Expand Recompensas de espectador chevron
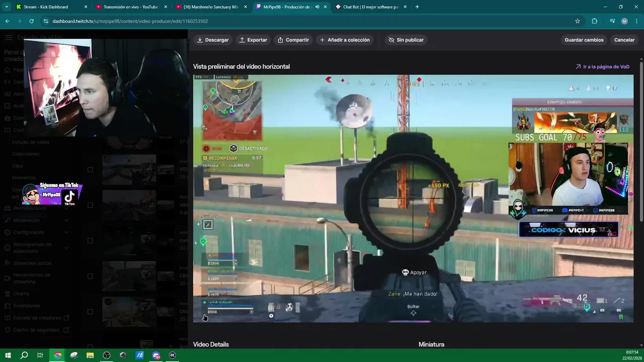644x362 pixels. coord(66,247)
